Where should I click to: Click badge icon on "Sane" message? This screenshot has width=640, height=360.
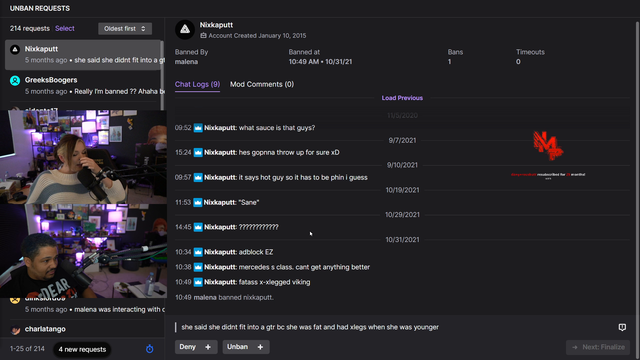pyautogui.click(x=198, y=202)
